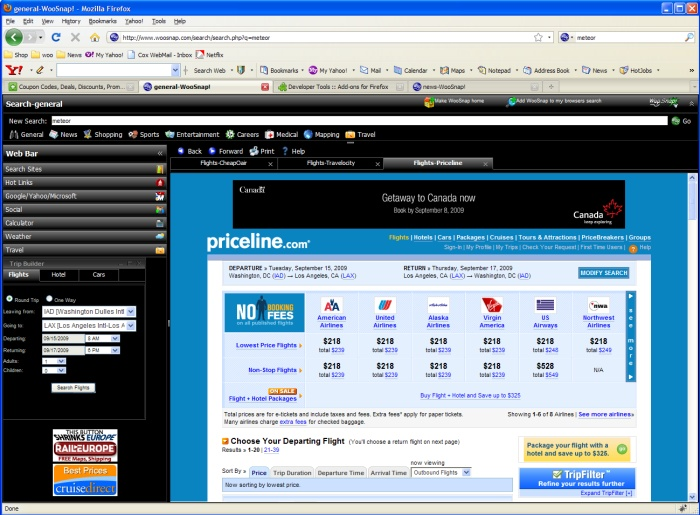Click WooSnap Back navigation button
This screenshot has width=700, height=515.
coord(189,151)
